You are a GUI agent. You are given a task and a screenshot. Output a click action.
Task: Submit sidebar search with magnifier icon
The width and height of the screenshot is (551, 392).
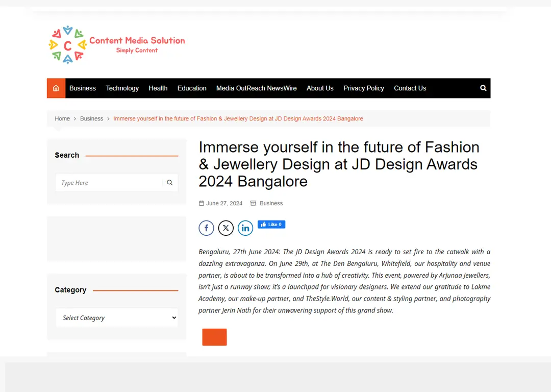click(170, 183)
